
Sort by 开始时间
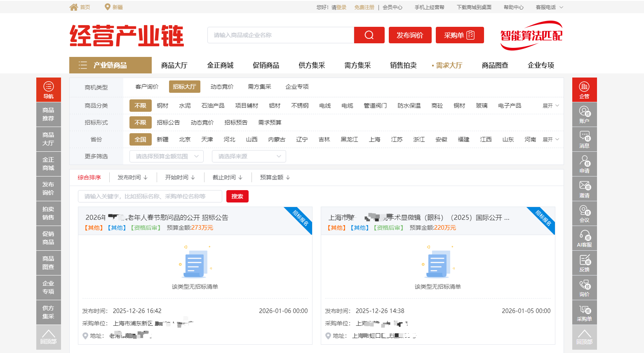(180, 177)
